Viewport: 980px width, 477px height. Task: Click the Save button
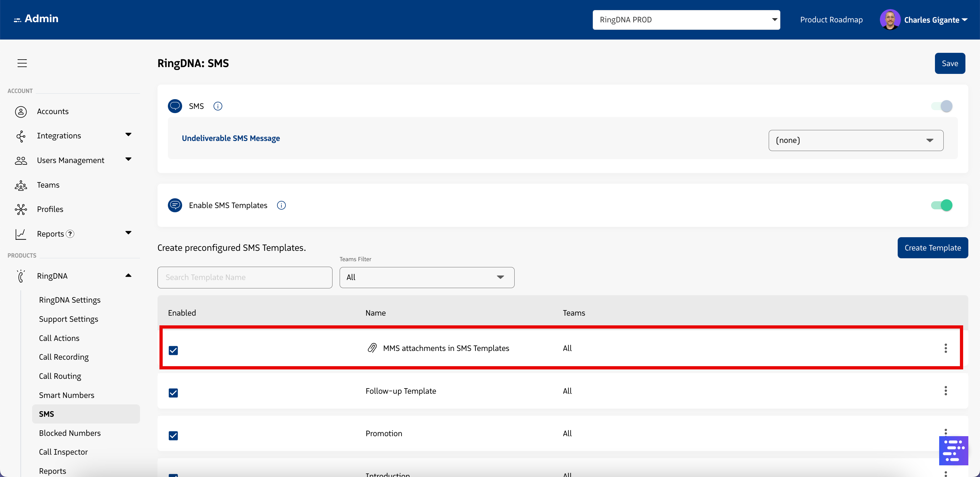point(950,64)
